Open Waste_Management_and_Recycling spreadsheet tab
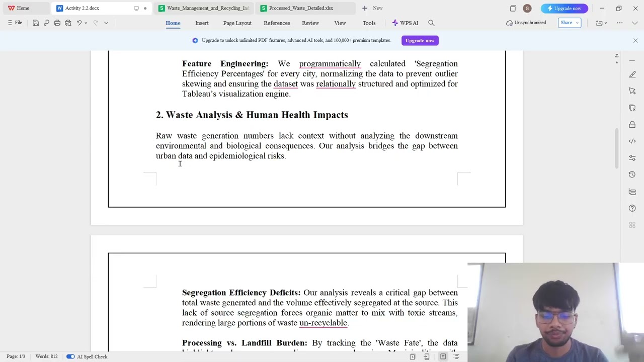This screenshot has width=644, height=362. pyautogui.click(x=204, y=8)
